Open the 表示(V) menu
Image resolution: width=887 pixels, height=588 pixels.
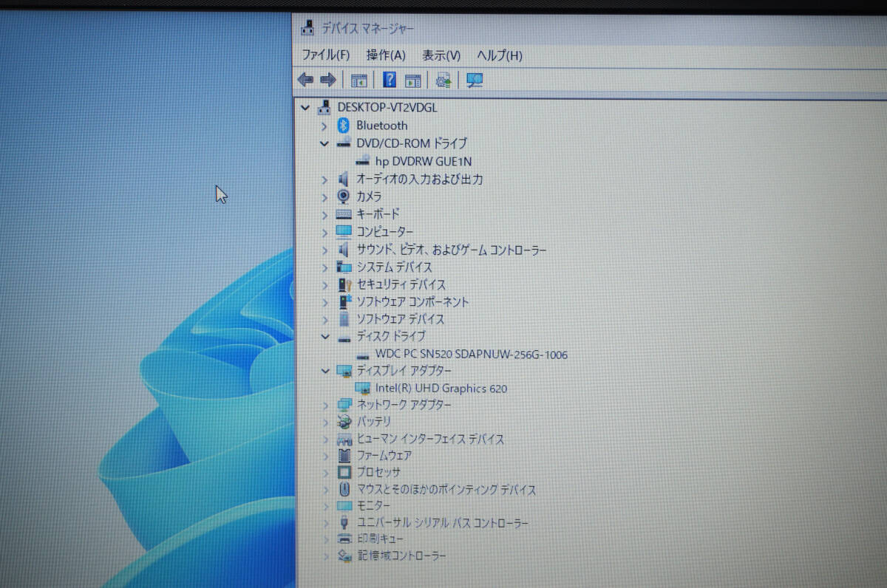coord(441,55)
